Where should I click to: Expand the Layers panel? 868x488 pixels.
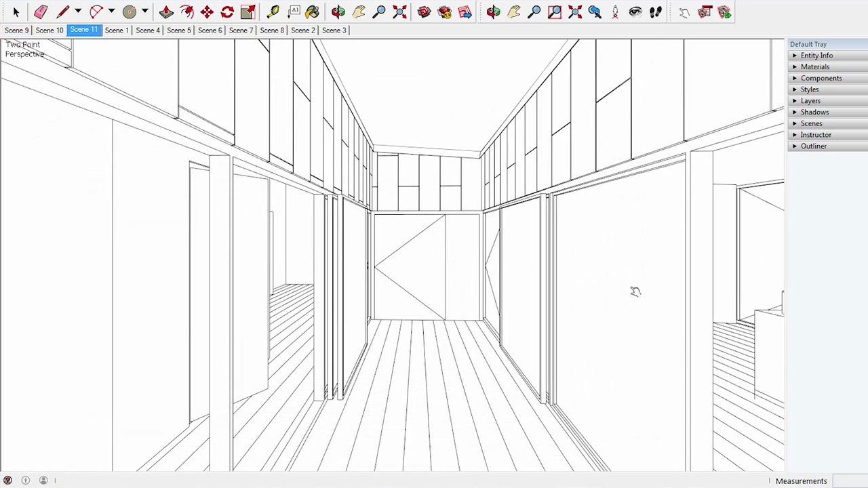click(x=827, y=101)
